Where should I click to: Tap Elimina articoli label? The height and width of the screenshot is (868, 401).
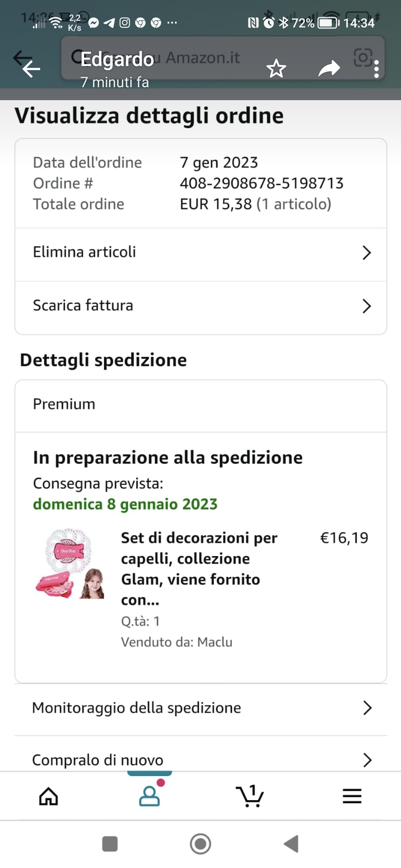pos(84,252)
